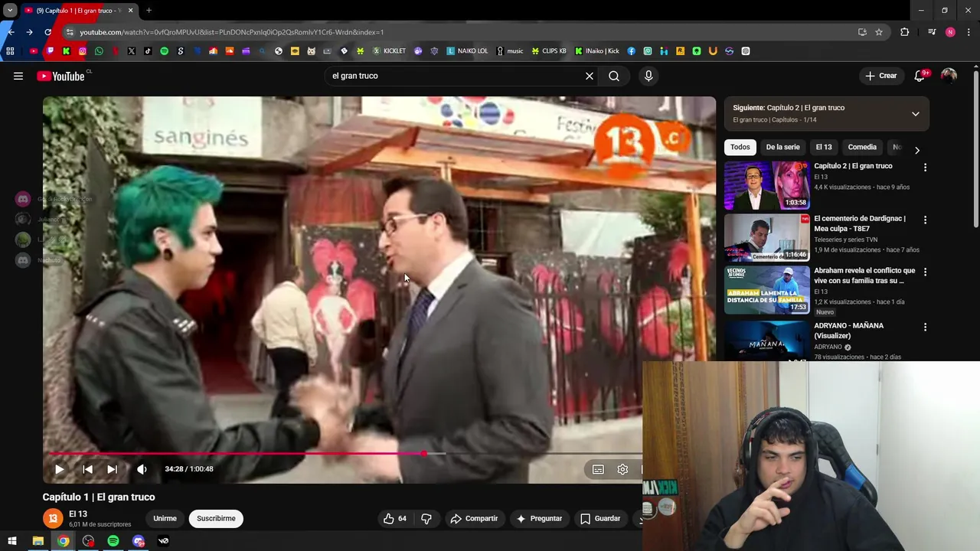Click the Preguntar button
This screenshot has height=551, width=980.
pos(539,518)
